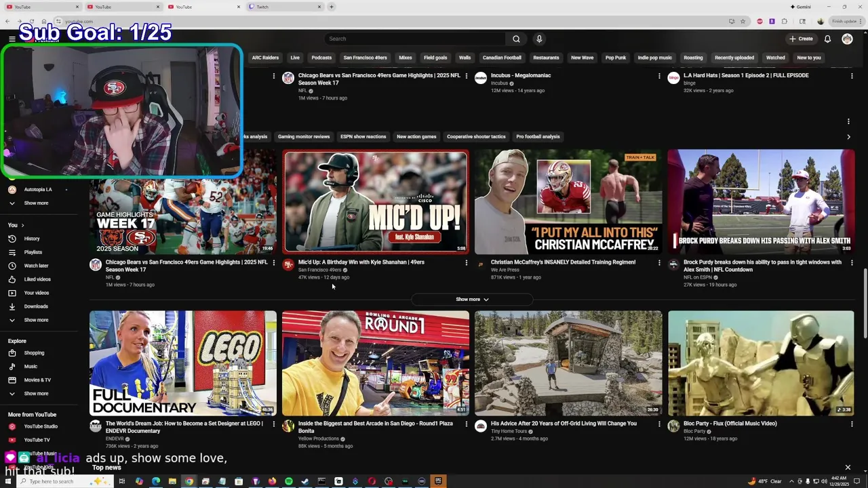
Task: Open the LEGO Full Documentary thumbnail
Action: click(183, 363)
